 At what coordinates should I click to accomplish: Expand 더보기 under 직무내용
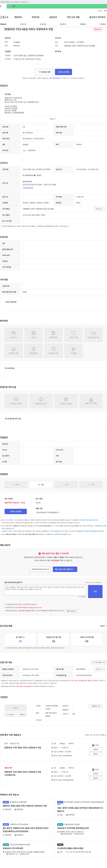pyautogui.click(x=53, y=119)
